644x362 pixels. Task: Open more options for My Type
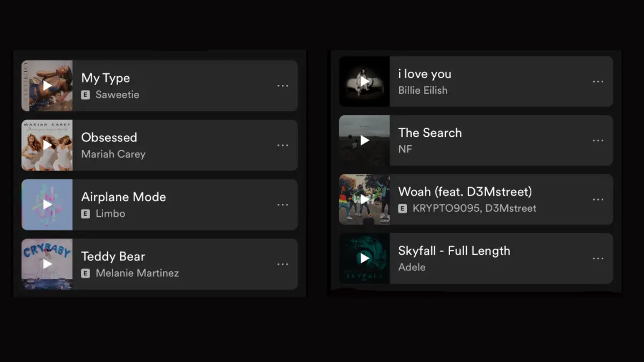(283, 86)
